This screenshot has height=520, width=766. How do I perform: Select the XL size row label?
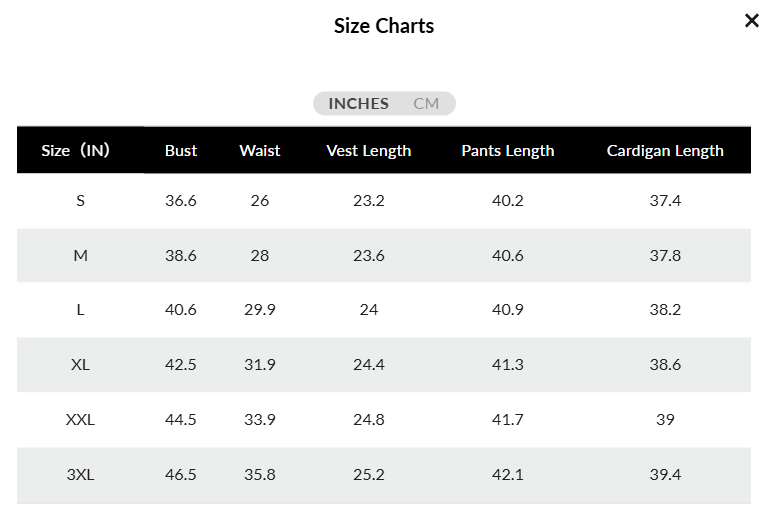coord(81,365)
